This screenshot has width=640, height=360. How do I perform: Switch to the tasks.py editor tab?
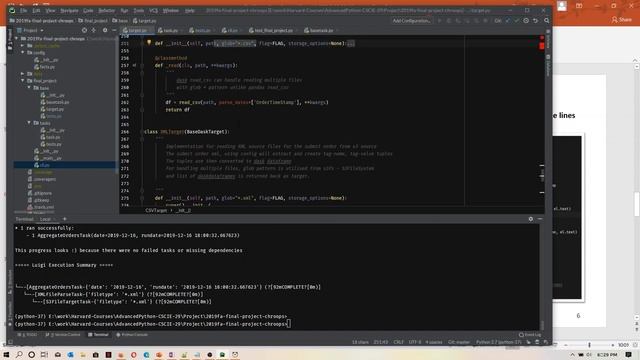pyautogui.click(x=170, y=30)
